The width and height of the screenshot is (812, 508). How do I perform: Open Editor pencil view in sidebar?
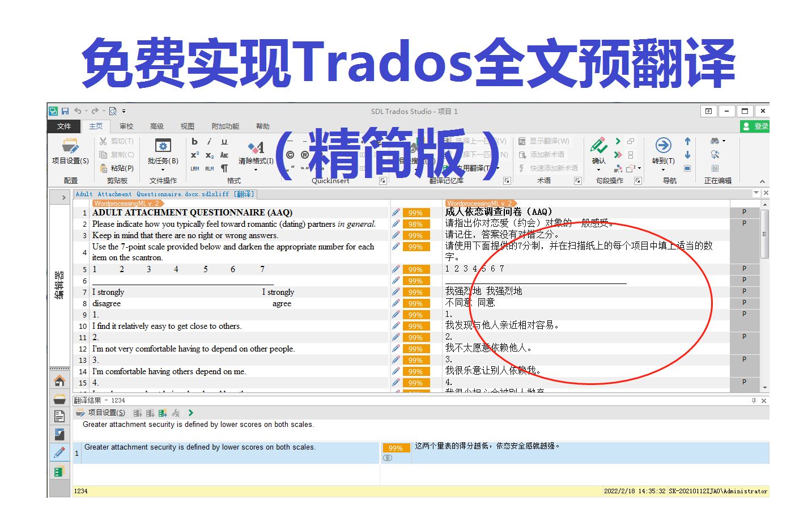59,452
